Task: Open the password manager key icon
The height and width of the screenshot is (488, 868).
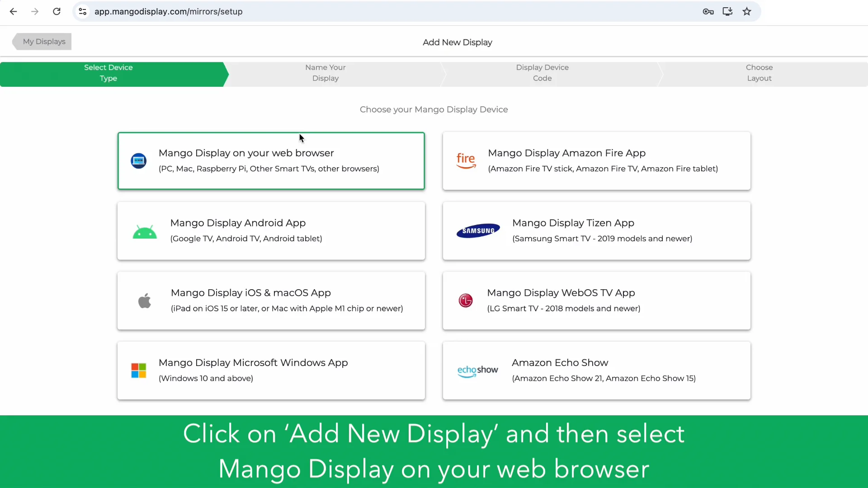Action: [x=708, y=12]
